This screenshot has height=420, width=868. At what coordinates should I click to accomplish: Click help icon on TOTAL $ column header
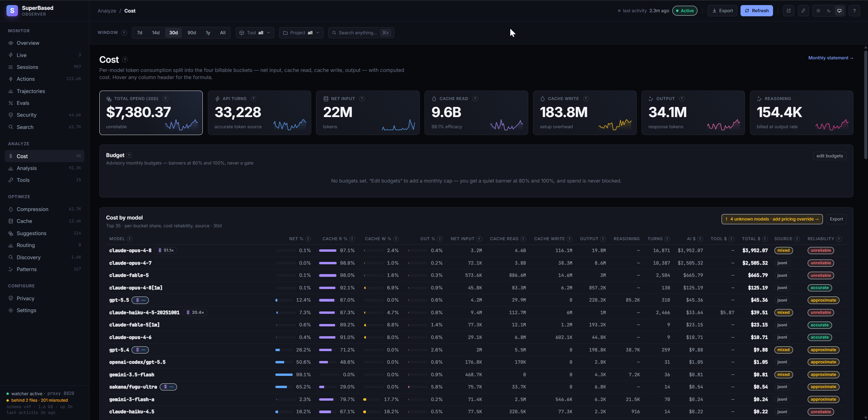(765, 239)
